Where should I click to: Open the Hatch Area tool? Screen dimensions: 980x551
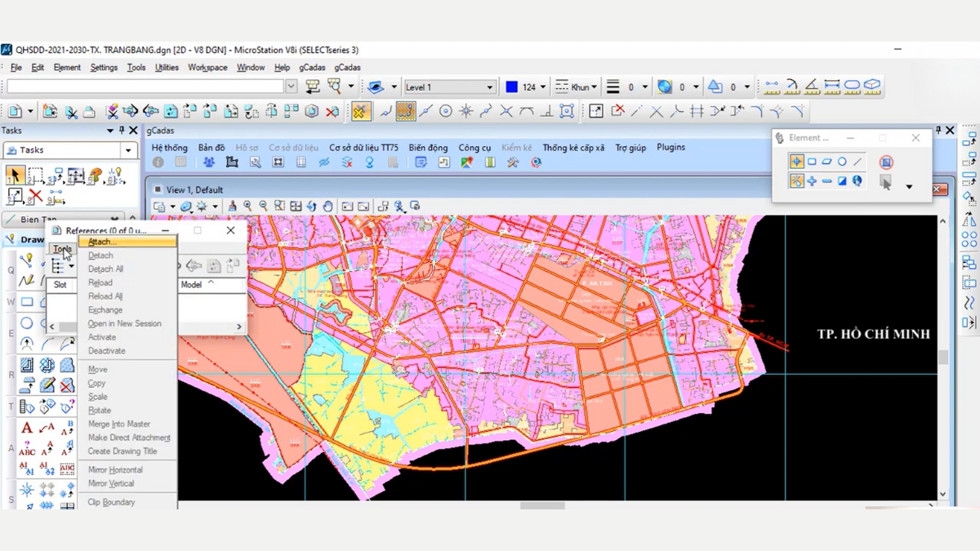tap(26, 366)
